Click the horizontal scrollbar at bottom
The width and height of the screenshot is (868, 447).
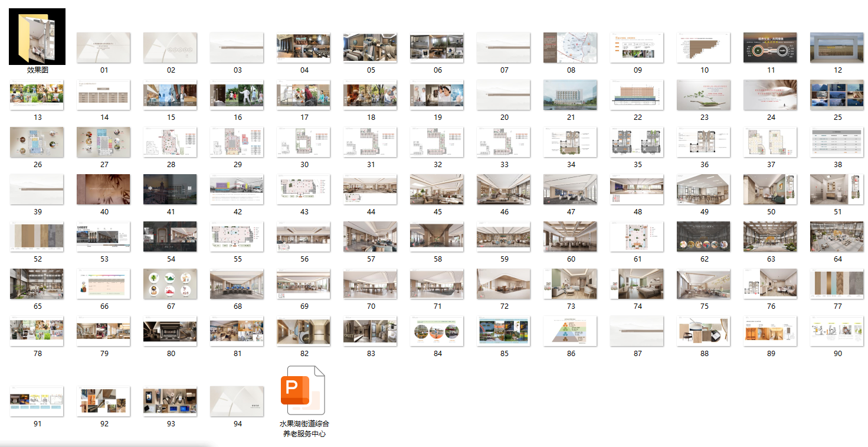coord(106,444)
